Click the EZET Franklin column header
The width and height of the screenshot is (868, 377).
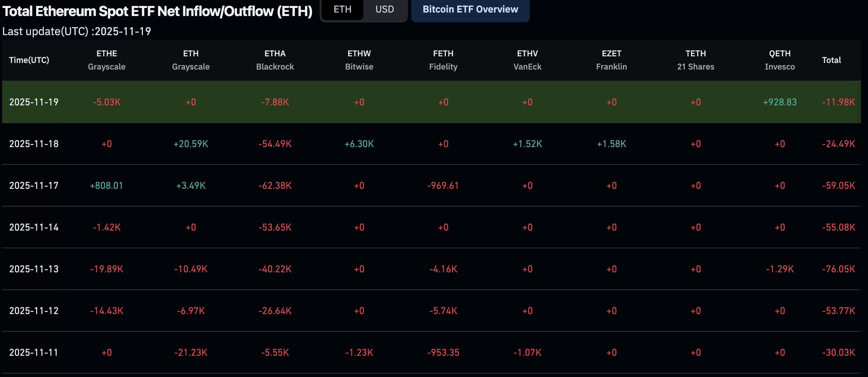click(611, 60)
